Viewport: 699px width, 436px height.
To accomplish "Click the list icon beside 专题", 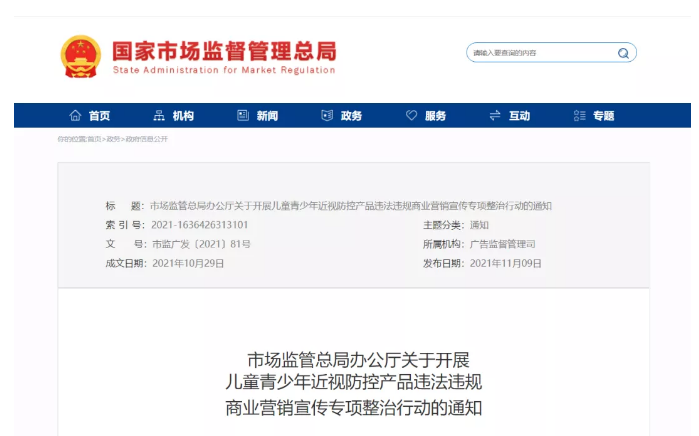I will (580, 115).
